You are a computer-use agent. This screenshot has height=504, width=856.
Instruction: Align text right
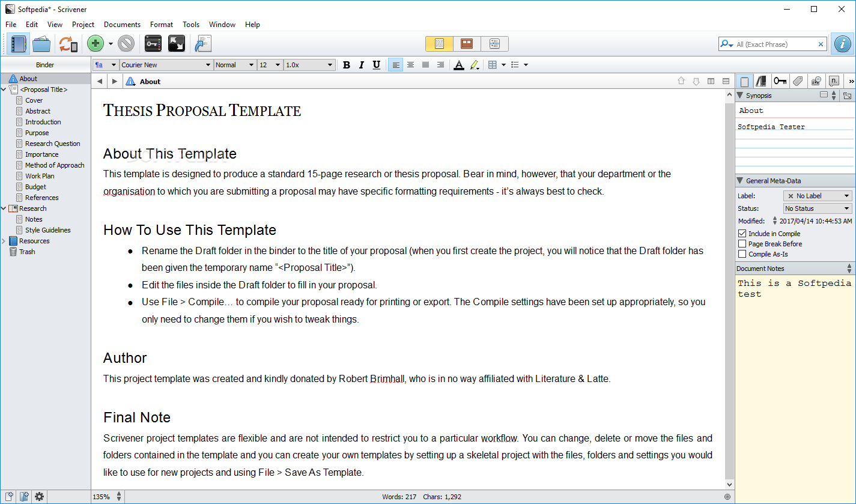tap(440, 65)
